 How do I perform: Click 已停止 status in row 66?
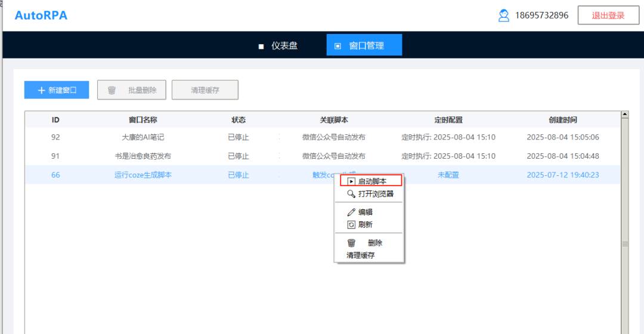point(238,175)
